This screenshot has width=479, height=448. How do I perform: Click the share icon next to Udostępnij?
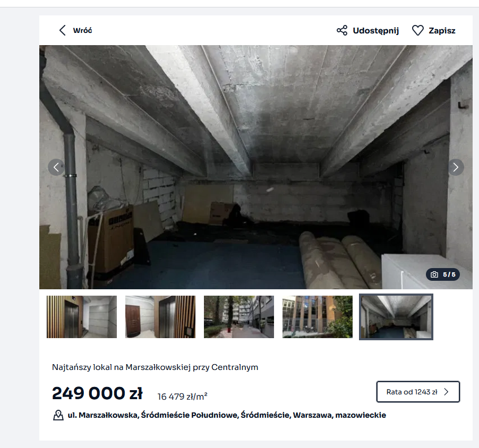342,30
